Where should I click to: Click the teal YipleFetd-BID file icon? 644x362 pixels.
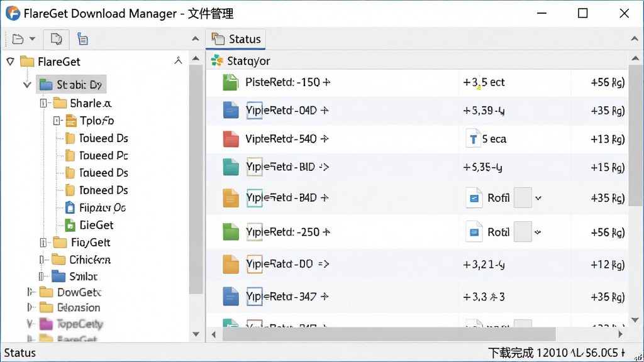(x=230, y=167)
